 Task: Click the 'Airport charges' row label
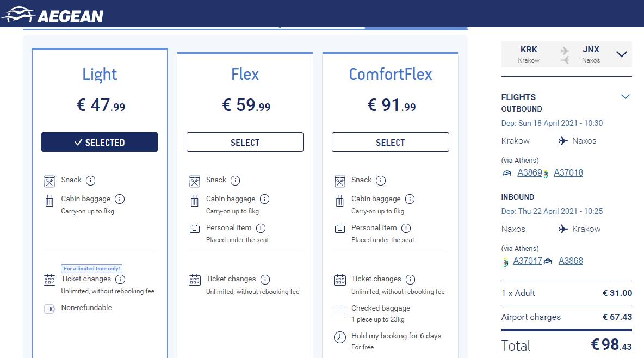(531, 317)
